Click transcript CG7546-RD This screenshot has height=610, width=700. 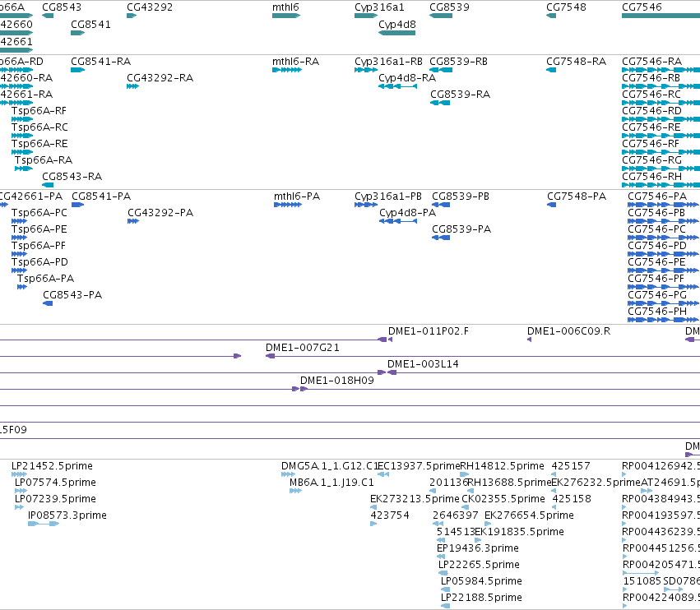click(651, 111)
